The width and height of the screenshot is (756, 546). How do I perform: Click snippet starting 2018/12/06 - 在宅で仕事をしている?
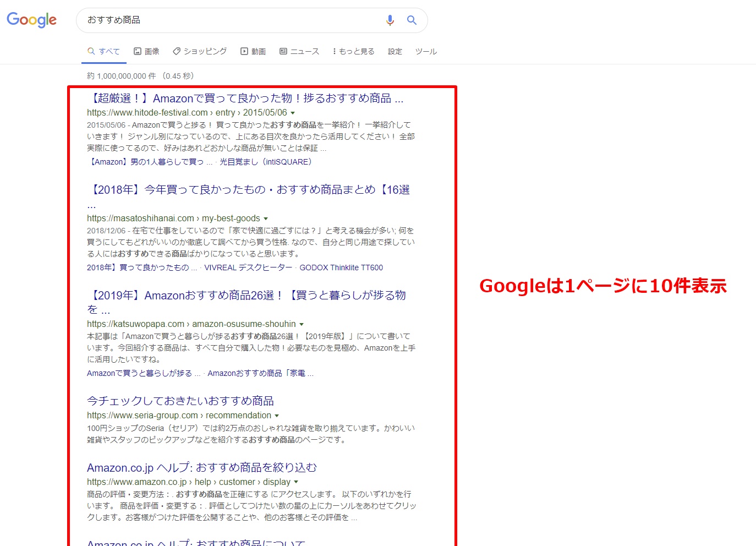point(251,242)
